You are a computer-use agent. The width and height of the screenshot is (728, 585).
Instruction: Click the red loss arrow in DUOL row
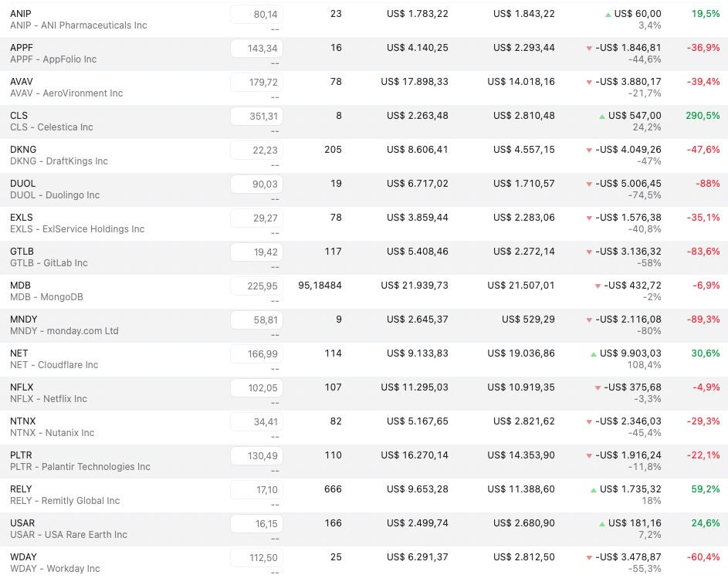coord(590,184)
